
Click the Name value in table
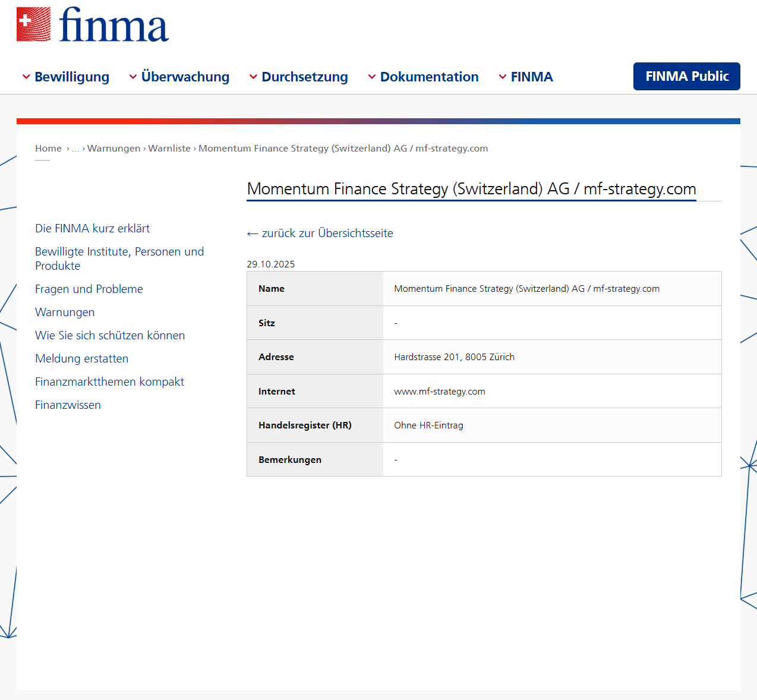point(526,289)
